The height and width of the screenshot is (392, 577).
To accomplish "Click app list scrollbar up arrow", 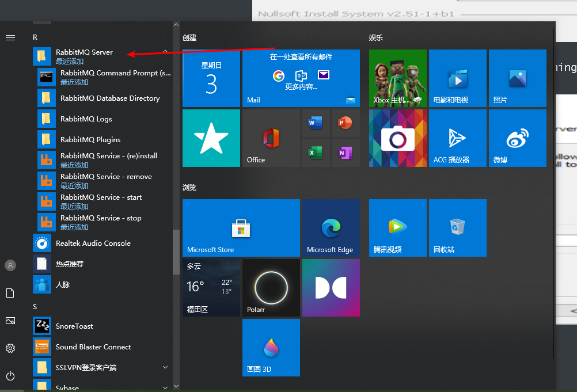I will coord(176,25).
